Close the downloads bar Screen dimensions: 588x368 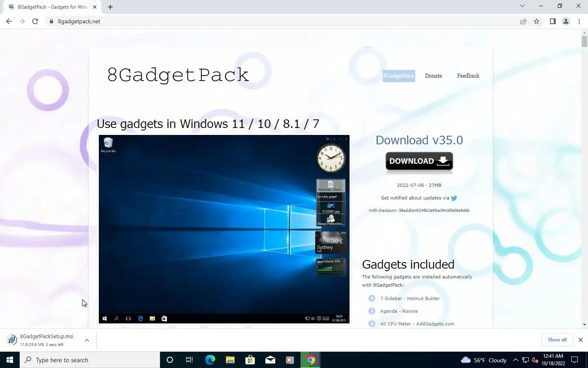click(580, 340)
